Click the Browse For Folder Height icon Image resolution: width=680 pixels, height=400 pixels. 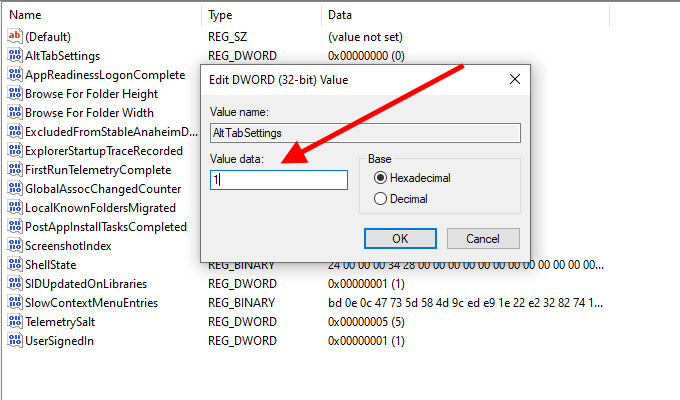[14, 93]
